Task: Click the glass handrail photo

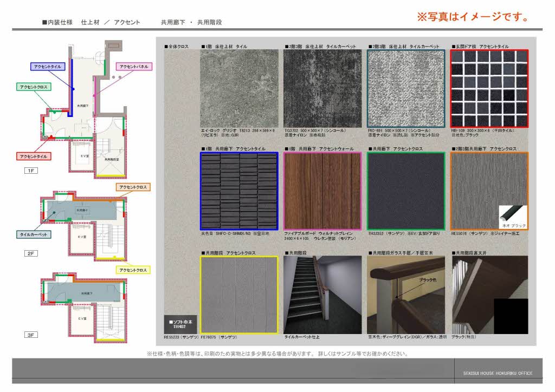Action: pos(406,295)
